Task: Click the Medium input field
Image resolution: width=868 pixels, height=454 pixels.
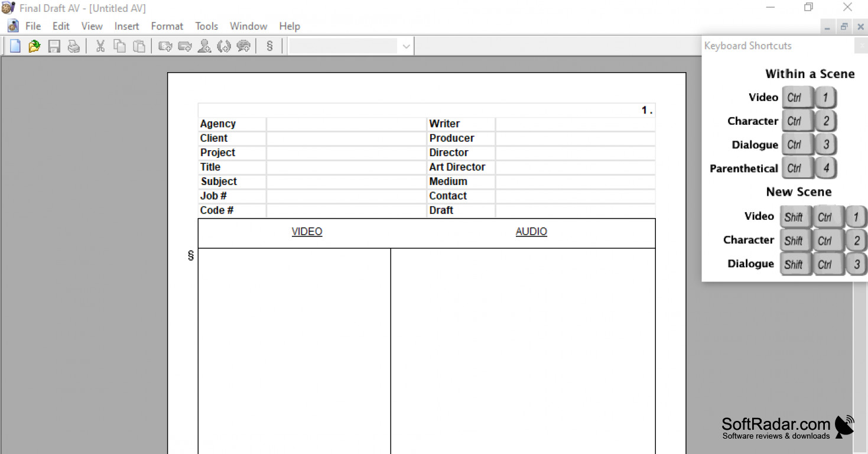Action: (x=576, y=181)
